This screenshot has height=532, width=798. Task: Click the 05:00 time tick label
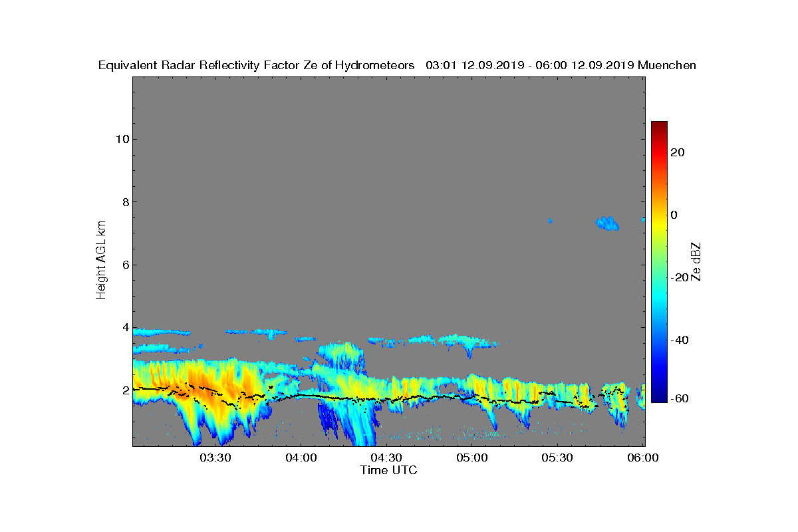click(472, 458)
